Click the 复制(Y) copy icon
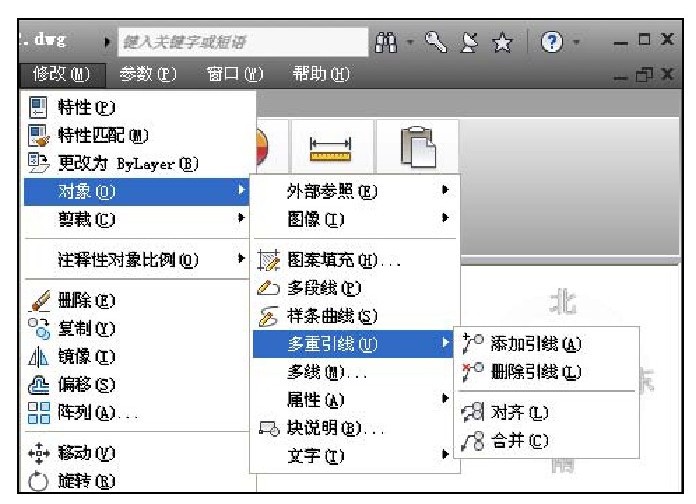The image size is (696, 504). tap(39, 329)
